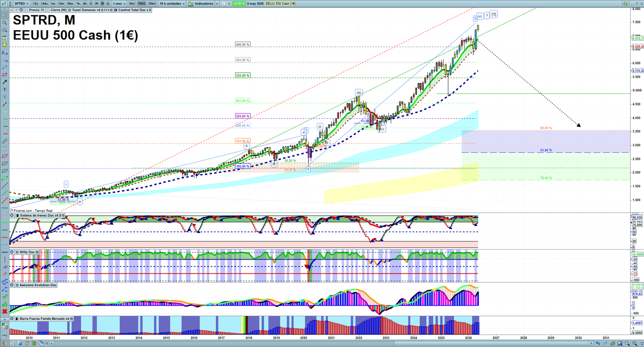Select the 144s timeframe
Screen dimensions: 644x347
[x=44, y=4]
